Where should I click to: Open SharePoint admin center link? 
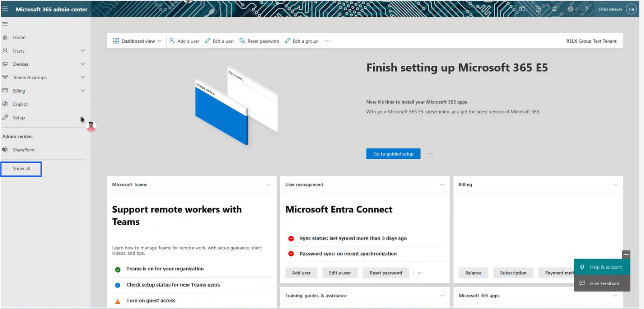[x=24, y=150]
